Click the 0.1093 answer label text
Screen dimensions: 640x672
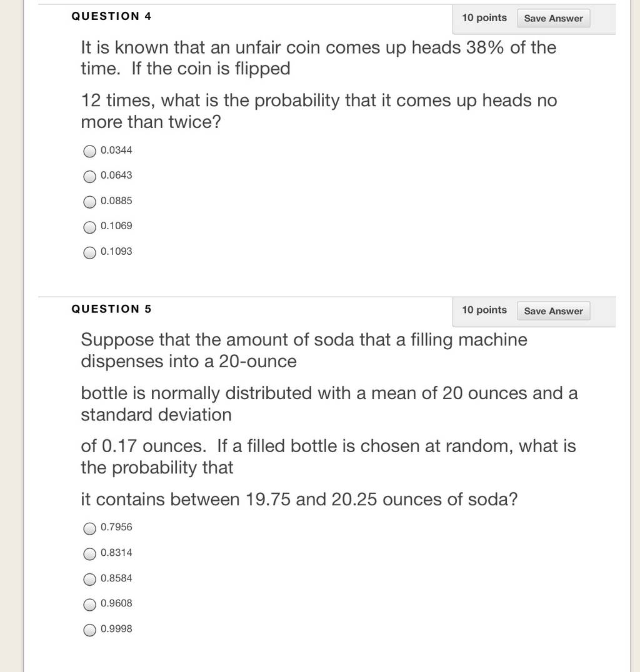(x=116, y=251)
